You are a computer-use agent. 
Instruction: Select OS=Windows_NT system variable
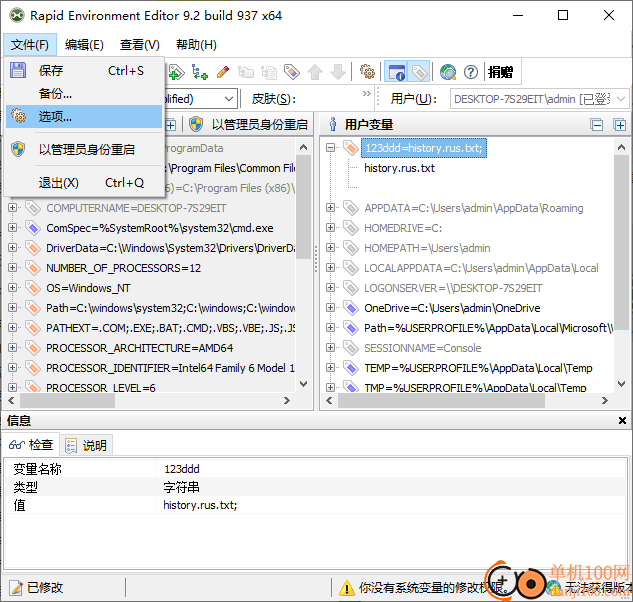pos(88,288)
